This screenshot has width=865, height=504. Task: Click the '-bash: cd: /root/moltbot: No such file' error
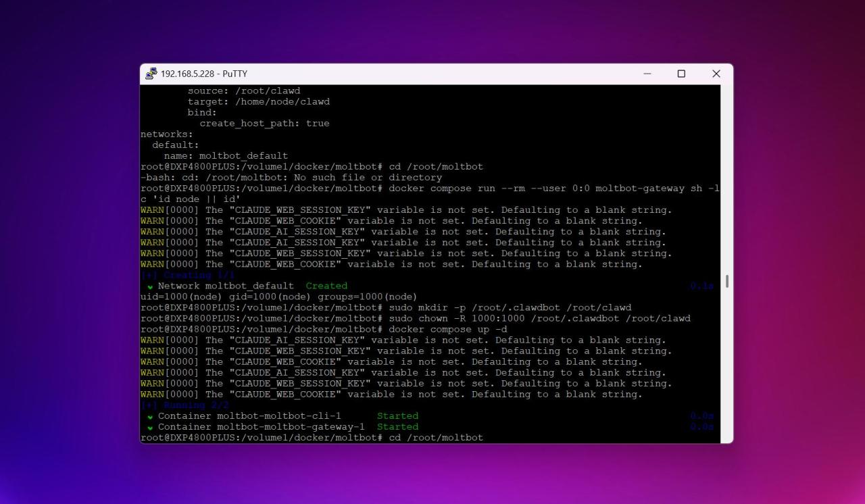[291, 177]
